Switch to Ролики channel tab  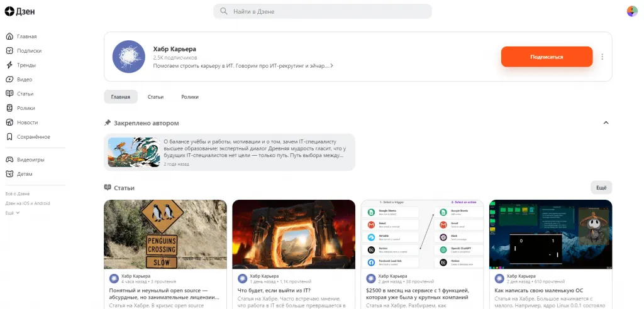pos(190,97)
